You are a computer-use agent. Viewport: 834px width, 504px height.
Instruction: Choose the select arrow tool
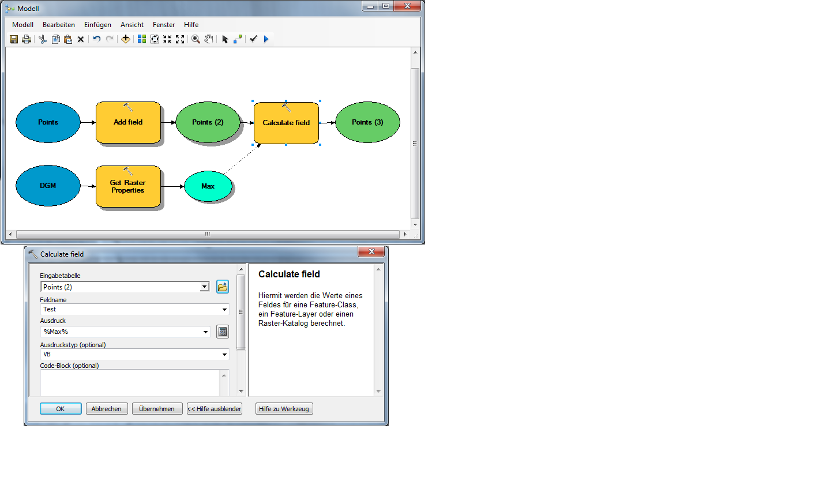click(x=225, y=39)
